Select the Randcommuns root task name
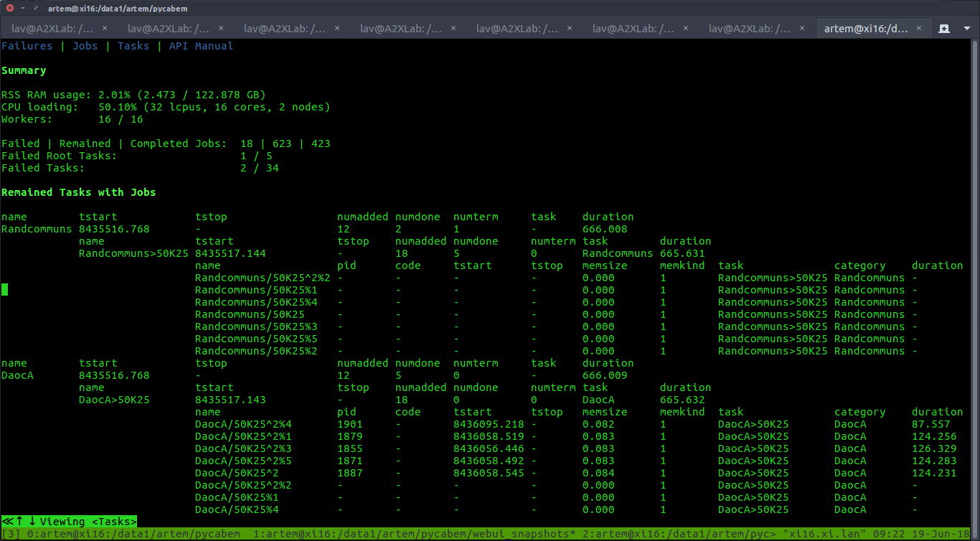 pos(37,229)
